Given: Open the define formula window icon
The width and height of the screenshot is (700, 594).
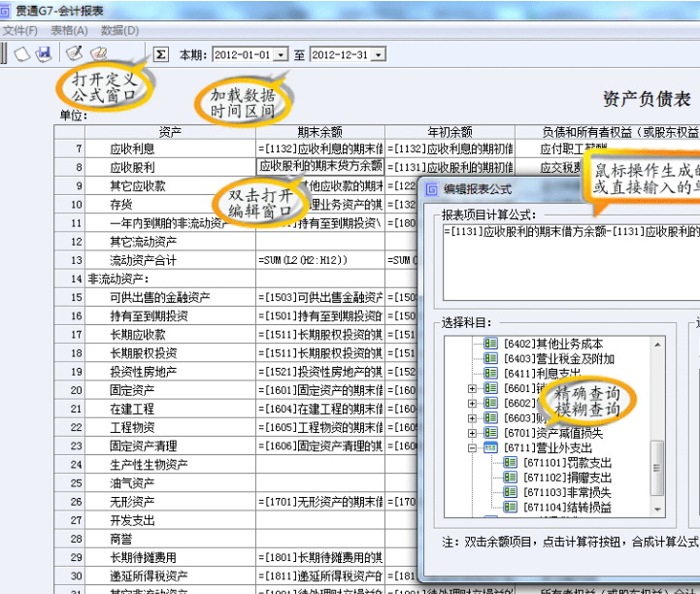Looking at the screenshot, I should click(74, 53).
